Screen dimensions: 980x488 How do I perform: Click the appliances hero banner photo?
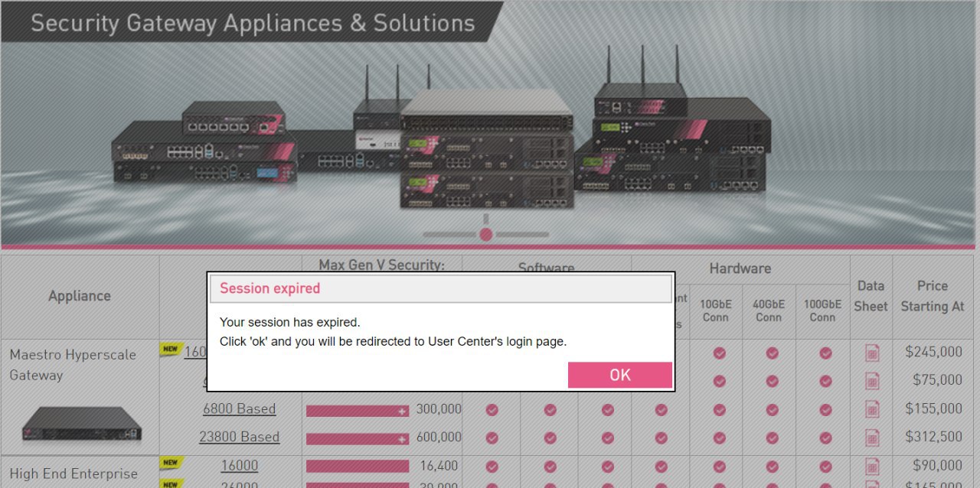[488, 122]
